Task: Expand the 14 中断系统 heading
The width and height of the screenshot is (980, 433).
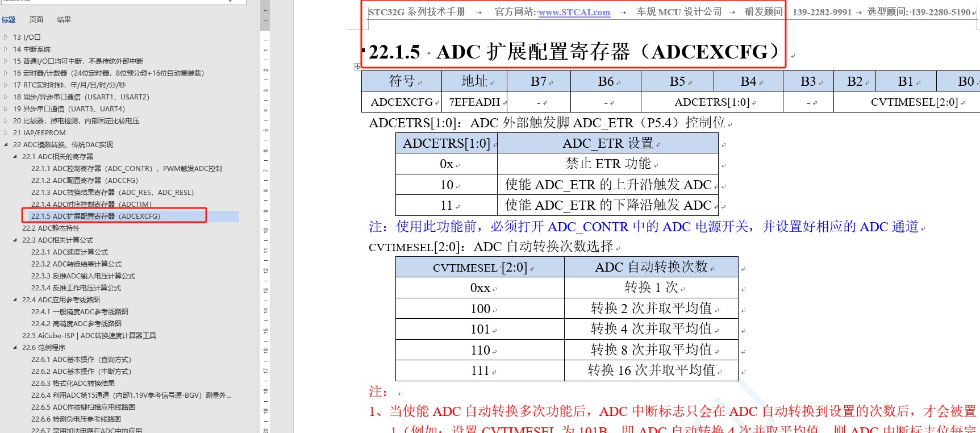Action: point(6,49)
